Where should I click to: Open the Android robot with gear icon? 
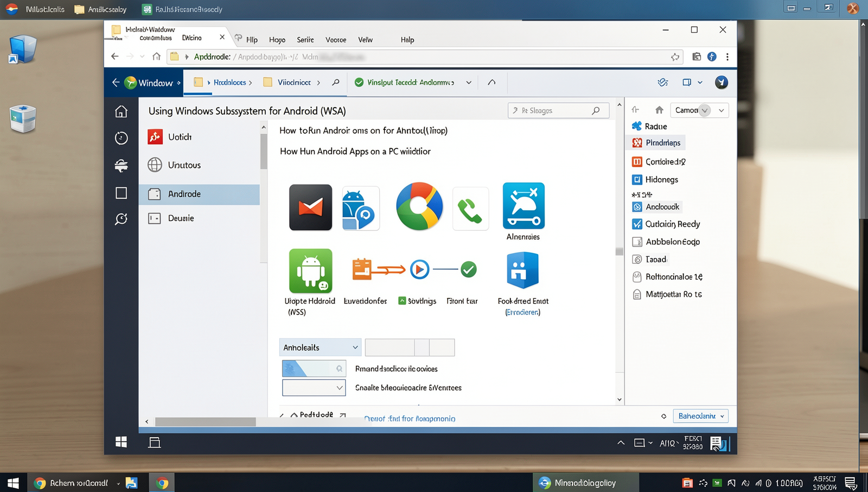tap(360, 209)
